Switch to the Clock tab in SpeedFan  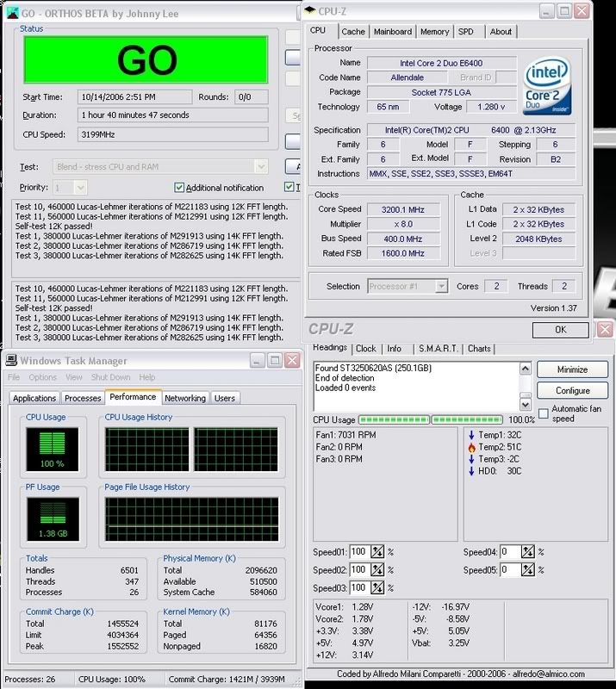tap(366, 349)
